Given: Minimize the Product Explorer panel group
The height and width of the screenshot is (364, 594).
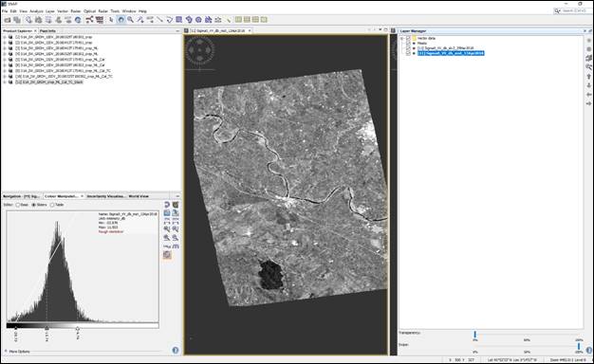Looking at the screenshot, I should (177, 31).
